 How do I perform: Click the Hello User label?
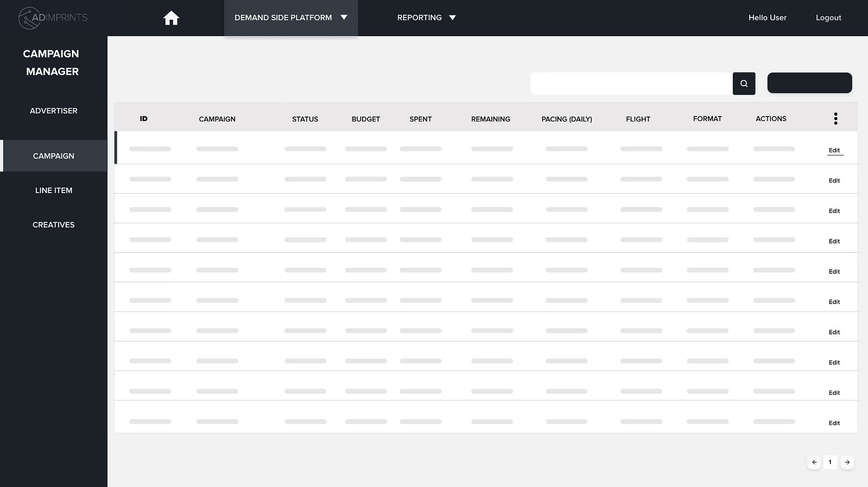pos(767,18)
